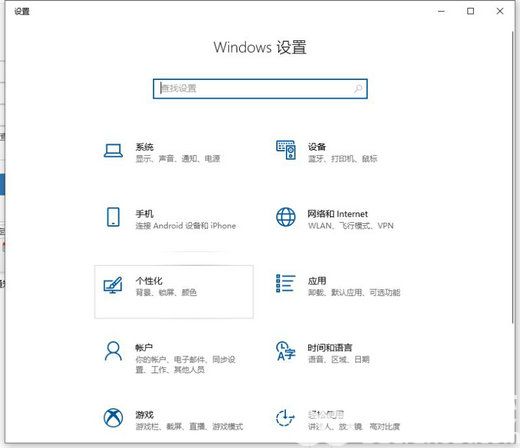Click the search magnifier icon
Screen dimensions: 520x448
tap(358, 88)
